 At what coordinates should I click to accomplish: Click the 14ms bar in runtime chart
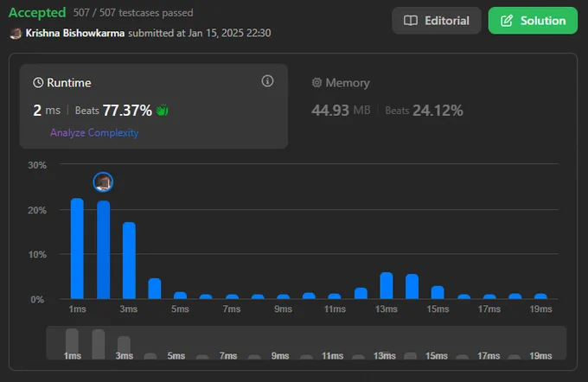pyautogui.click(x=412, y=286)
